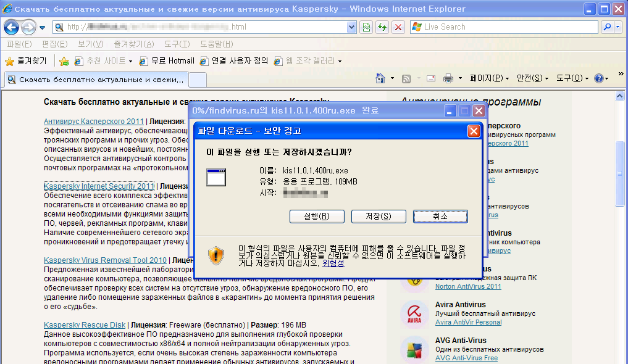This screenshot has width=628, height=364.
Task: Expand the Print options dropdown arrow
Action: click(x=460, y=78)
